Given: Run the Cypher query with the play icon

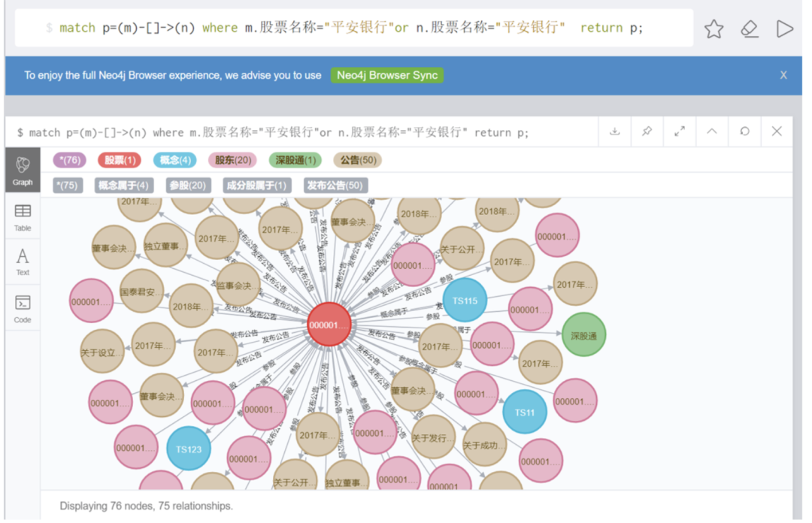Looking at the screenshot, I should (x=785, y=29).
